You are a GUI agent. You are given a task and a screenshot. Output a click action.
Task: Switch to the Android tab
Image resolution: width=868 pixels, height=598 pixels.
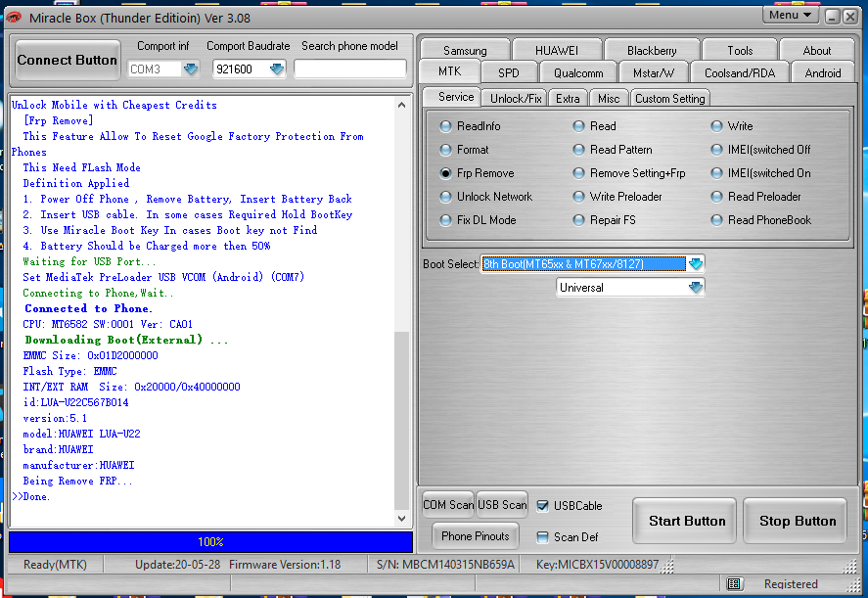pos(823,73)
